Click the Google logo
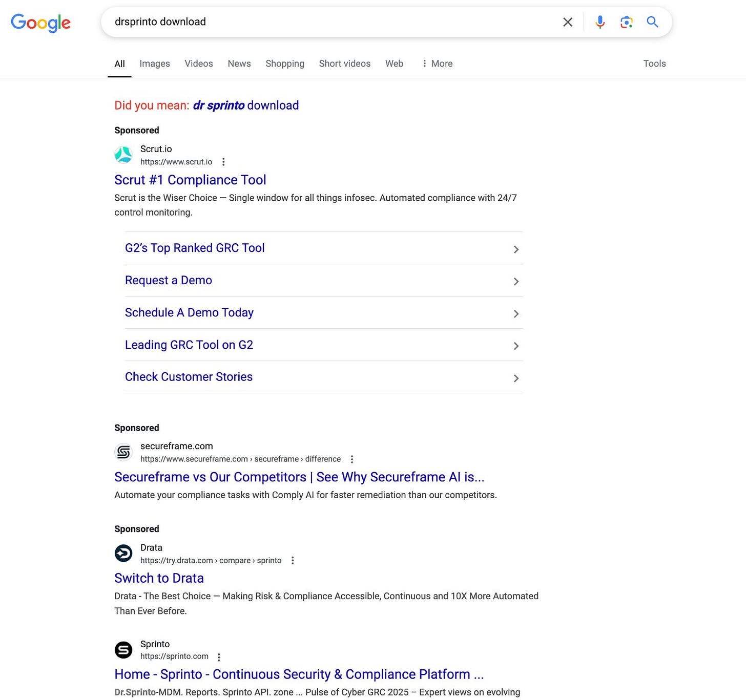 pos(40,23)
